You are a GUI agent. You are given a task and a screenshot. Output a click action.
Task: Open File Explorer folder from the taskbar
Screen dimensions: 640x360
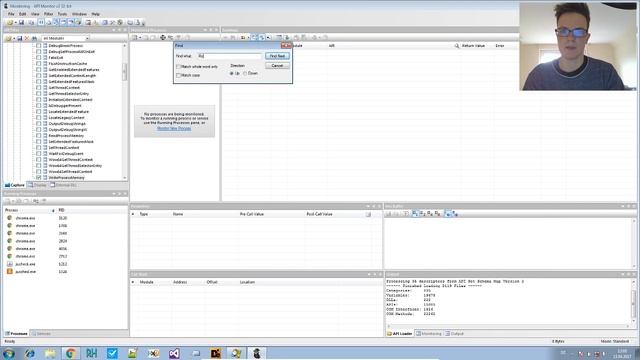50,353
